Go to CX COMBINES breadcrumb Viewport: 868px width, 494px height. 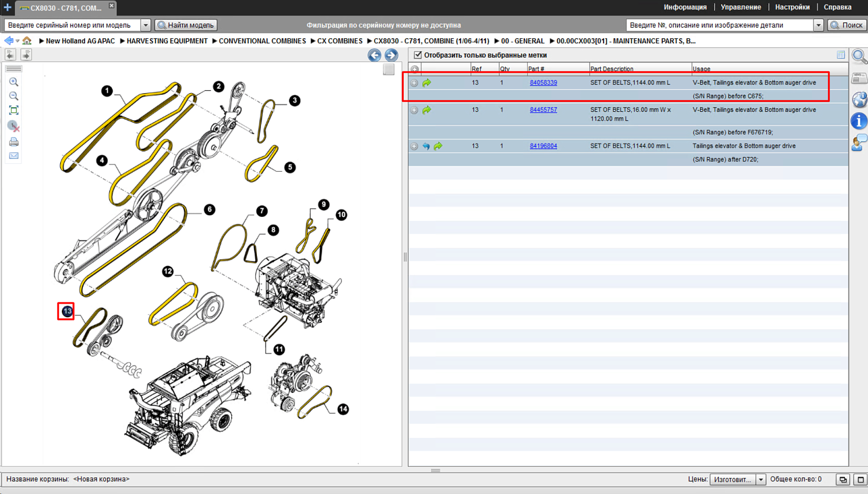[x=340, y=41]
